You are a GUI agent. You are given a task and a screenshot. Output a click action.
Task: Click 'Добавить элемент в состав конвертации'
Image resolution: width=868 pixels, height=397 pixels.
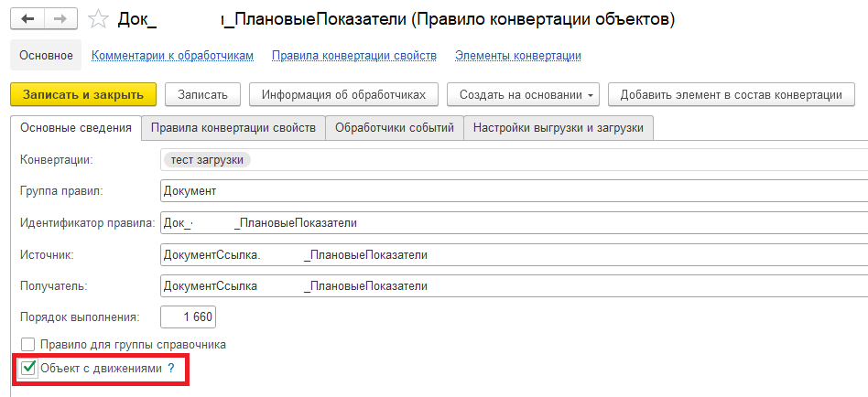pyautogui.click(x=731, y=95)
